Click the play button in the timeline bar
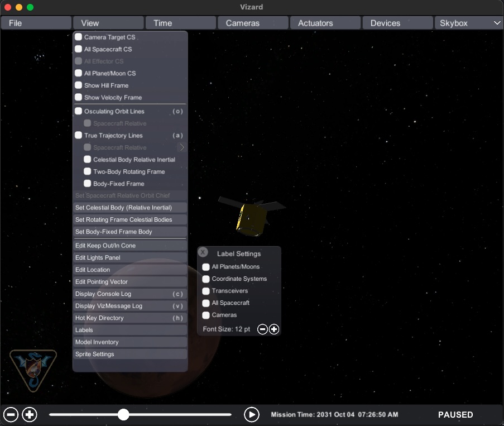Viewport: 504px width, 426px height. (252, 414)
